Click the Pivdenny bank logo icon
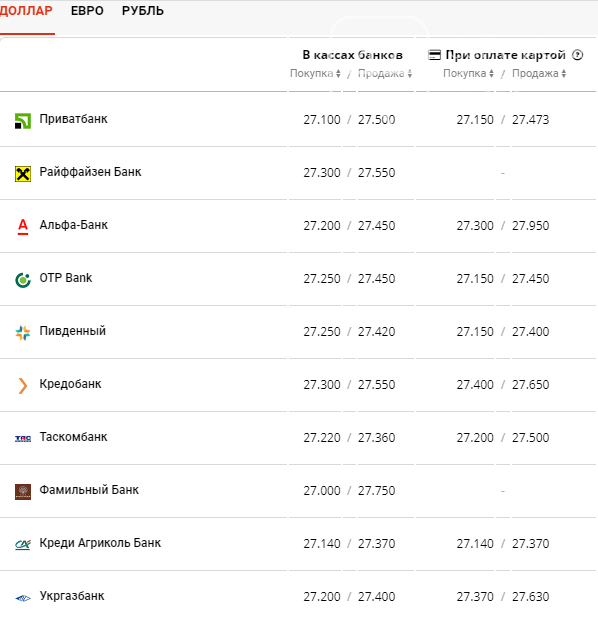598x617 pixels. pyautogui.click(x=23, y=333)
